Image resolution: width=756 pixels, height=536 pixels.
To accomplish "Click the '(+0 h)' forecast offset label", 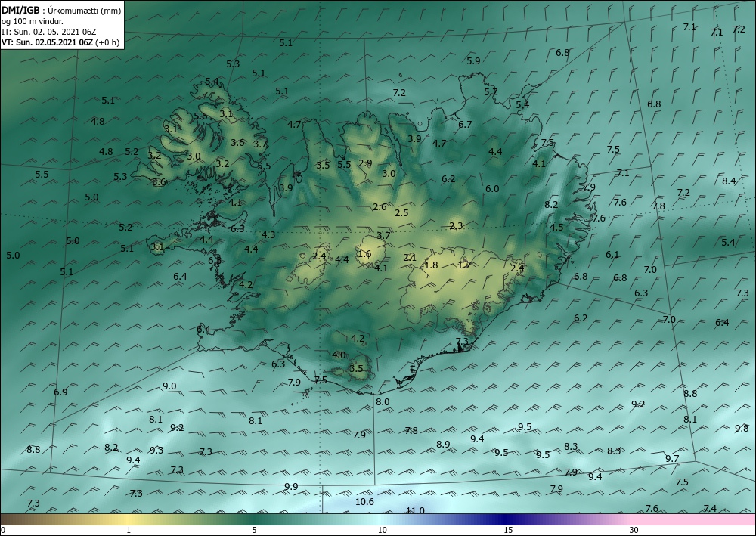I will 107,42.
